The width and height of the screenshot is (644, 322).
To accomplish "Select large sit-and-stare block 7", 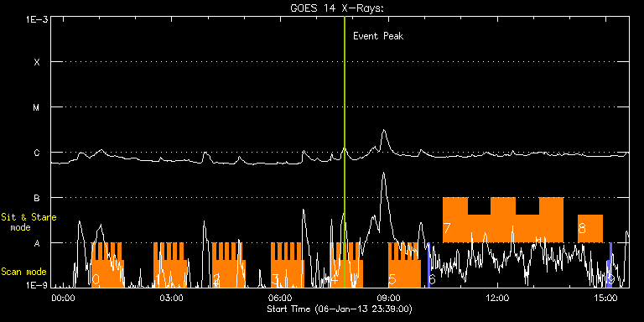I will (x=503, y=220).
